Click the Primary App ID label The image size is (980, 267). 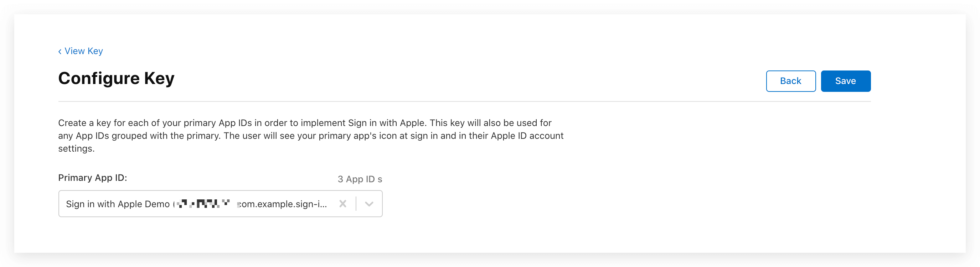(92, 178)
